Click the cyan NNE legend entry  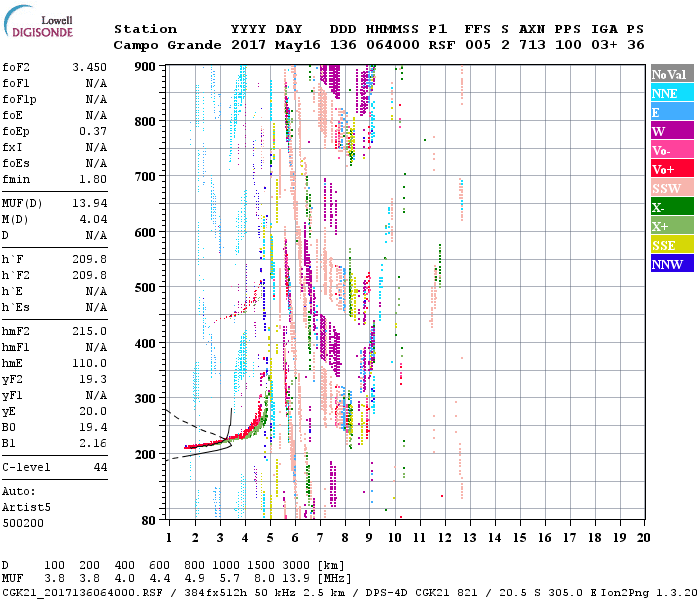tap(671, 93)
